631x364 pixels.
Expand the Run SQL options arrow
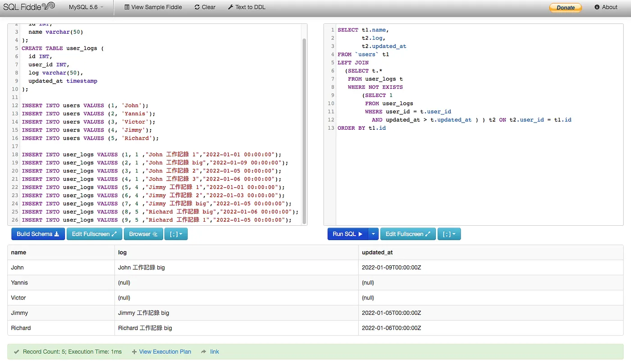pos(373,234)
